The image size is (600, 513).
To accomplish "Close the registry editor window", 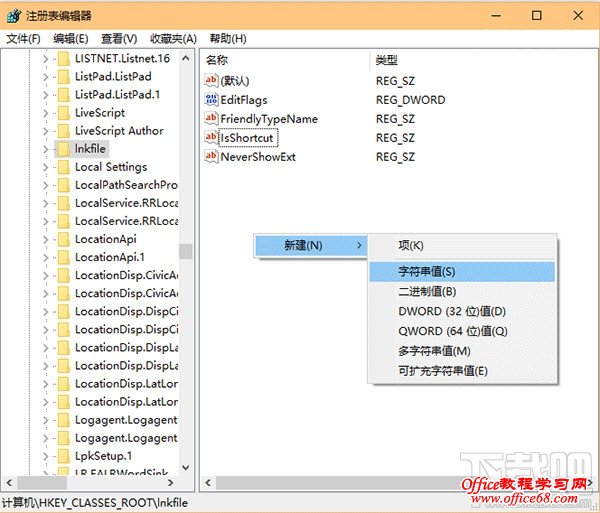I will tap(578, 16).
